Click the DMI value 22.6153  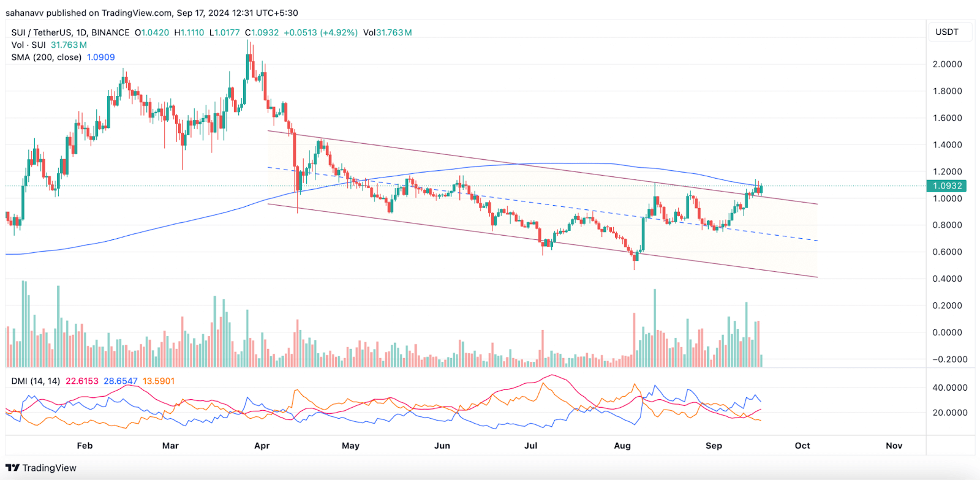point(82,381)
